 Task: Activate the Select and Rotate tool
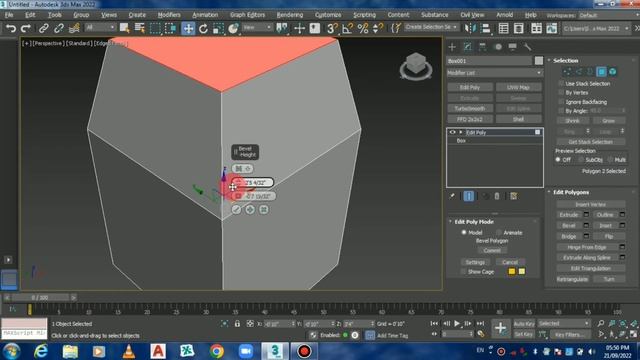pyautogui.click(x=203, y=28)
